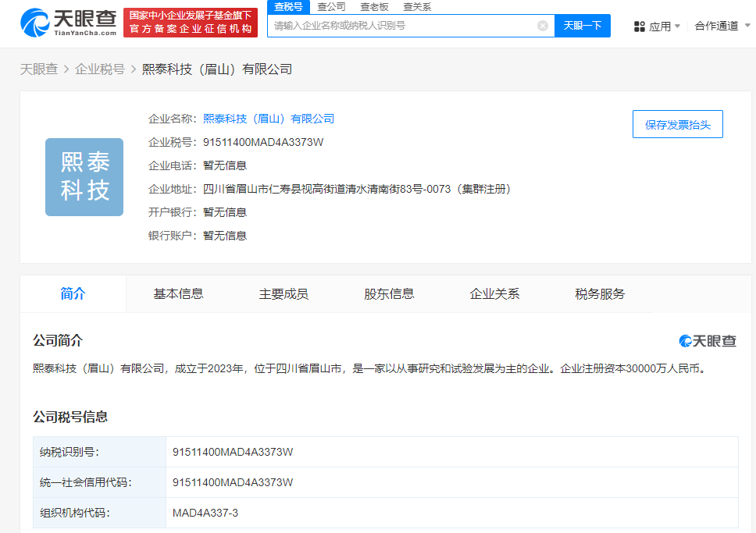Click the 天眼查 logo beside 公司简介

708,341
